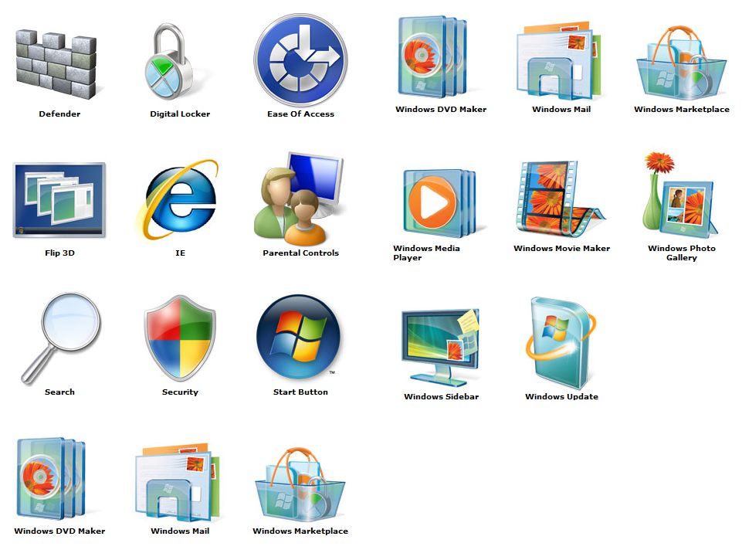
Task: Select the 'Search' text label
Action: (x=59, y=392)
